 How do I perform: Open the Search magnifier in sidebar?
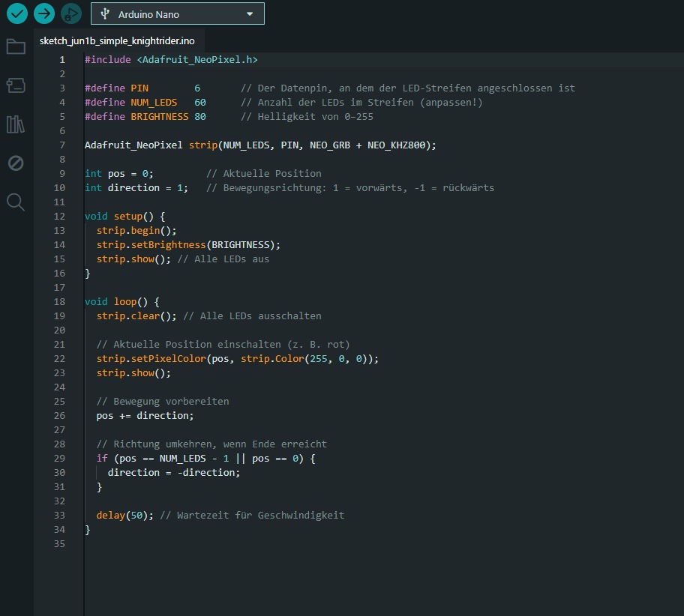(16, 202)
